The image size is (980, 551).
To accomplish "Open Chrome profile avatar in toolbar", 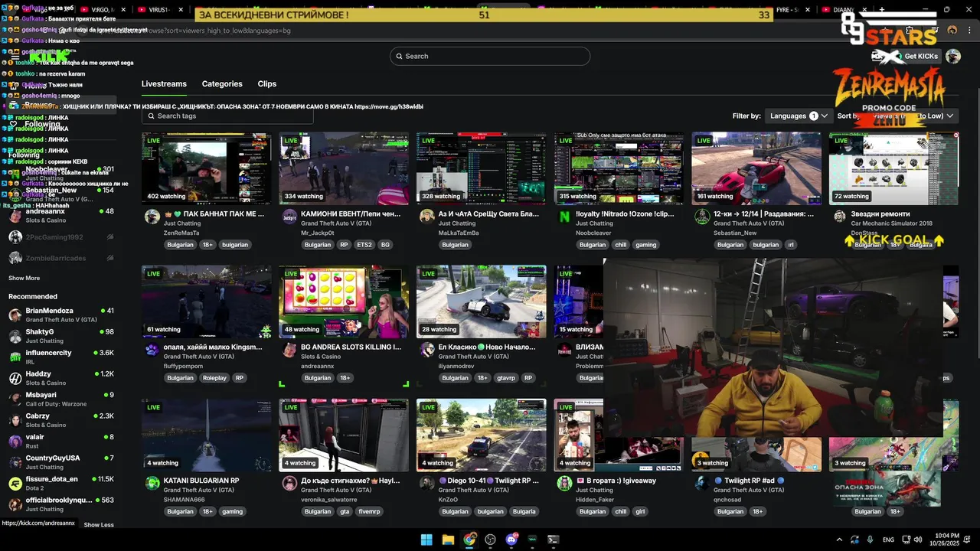I will [x=952, y=30].
